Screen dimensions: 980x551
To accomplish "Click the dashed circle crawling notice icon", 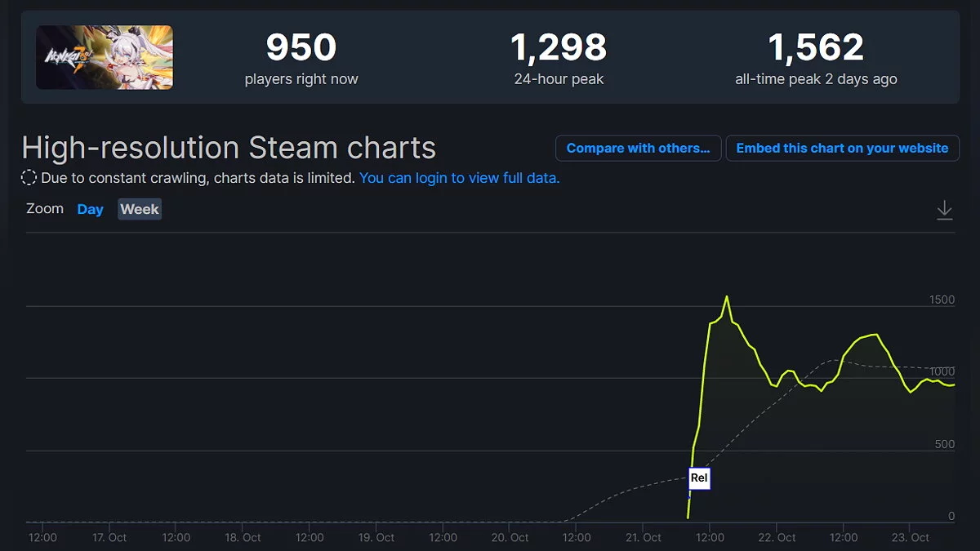I will coord(29,178).
